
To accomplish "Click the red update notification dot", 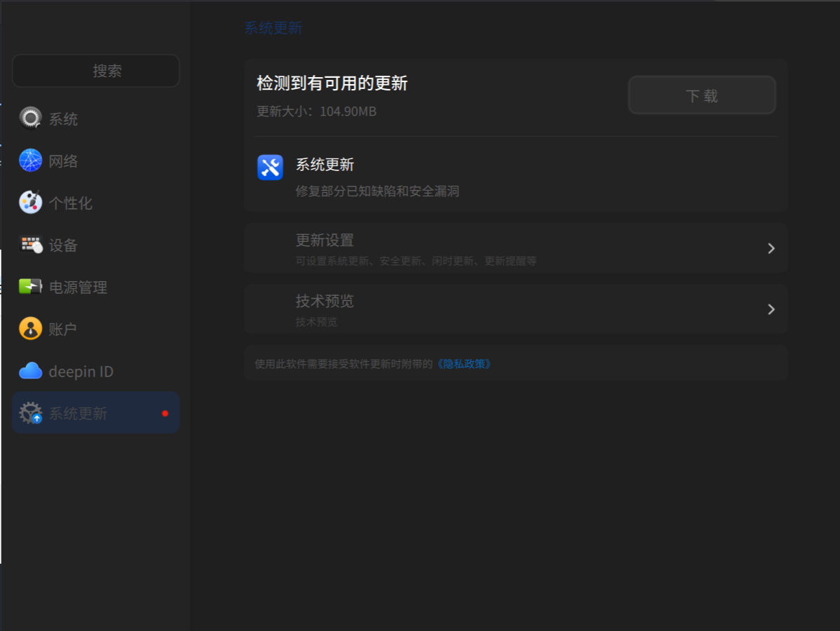I will point(165,413).
